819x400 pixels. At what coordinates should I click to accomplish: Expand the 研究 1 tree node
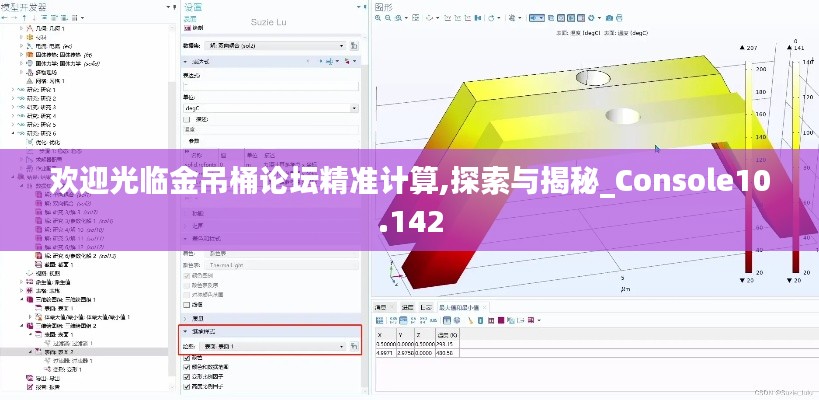click(14, 90)
